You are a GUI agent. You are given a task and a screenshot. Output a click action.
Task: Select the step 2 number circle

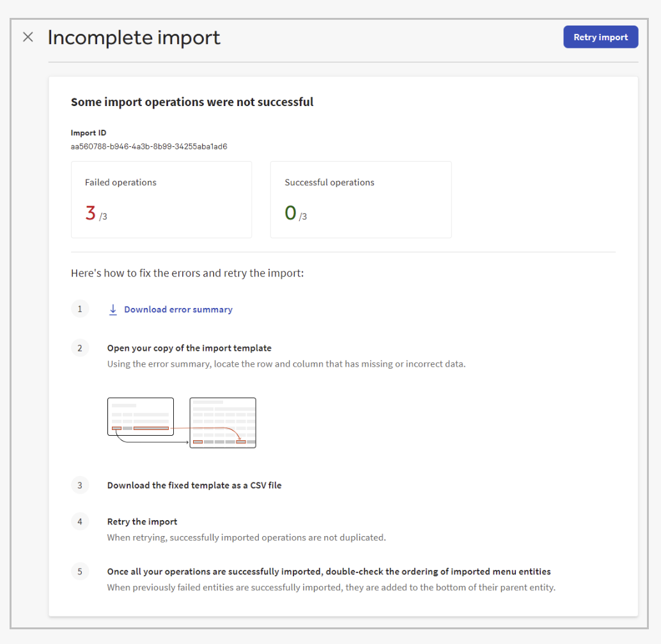(80, 348)
